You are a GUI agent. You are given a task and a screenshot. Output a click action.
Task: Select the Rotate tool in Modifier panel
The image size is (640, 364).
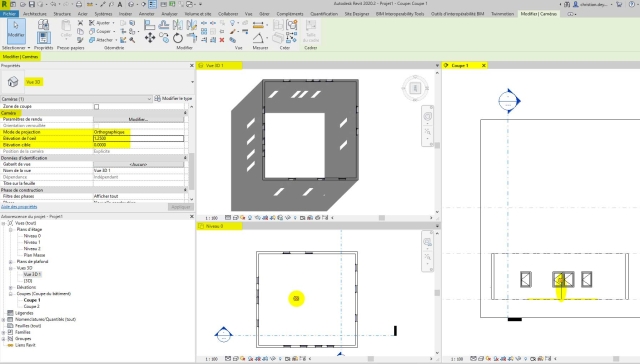tap(178, 38)
